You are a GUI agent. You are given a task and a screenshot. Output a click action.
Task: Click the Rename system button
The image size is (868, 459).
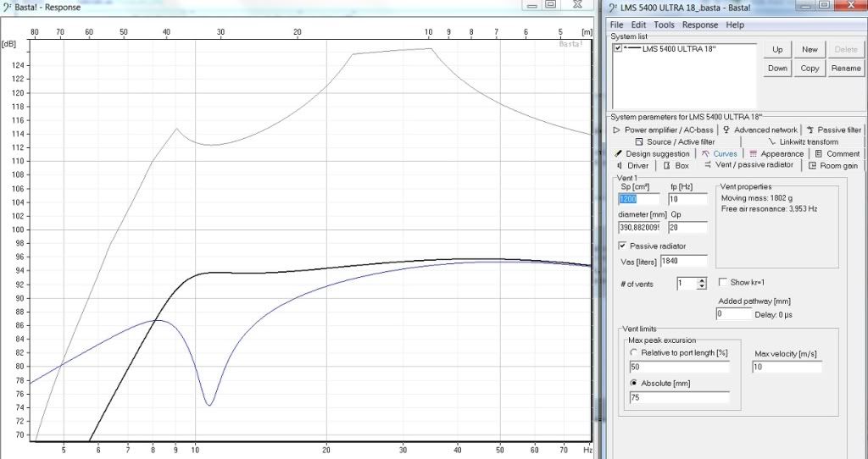[x=845, y=69]
